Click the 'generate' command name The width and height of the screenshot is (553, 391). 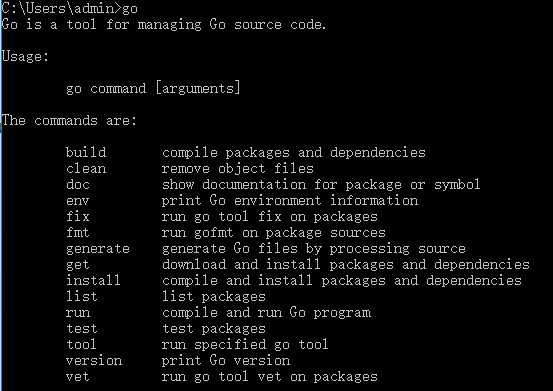tap(98, 249)
